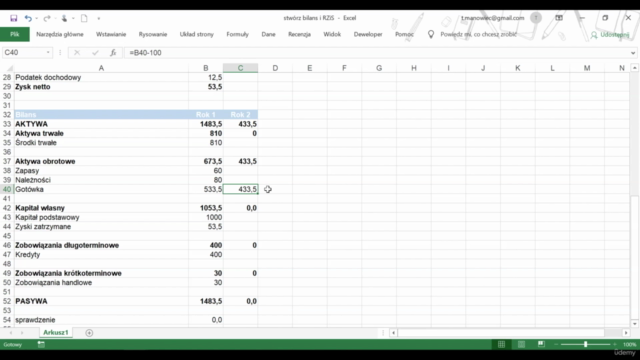This screenshot has width=640, height=360.
Task: Select column D header
Action: pyautogui.click(x=275, y=68)
